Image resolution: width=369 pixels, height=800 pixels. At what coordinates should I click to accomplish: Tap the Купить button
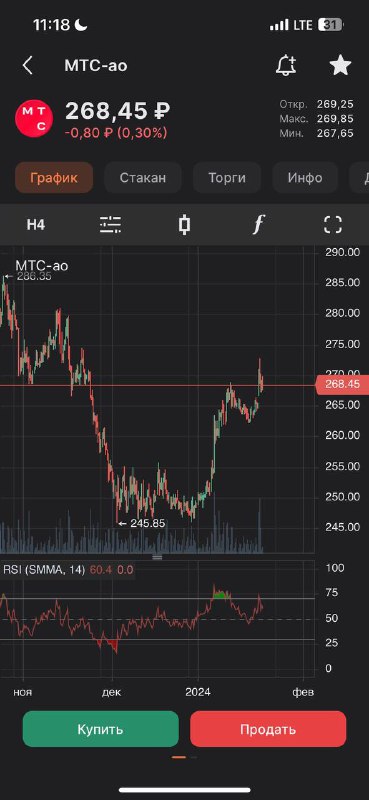(101, 729)
